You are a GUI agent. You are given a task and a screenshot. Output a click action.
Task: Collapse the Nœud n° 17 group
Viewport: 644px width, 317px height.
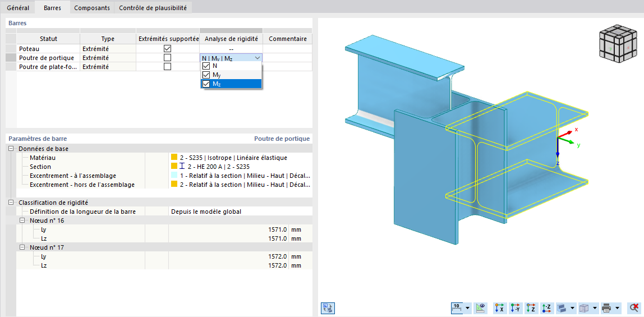(22, 247)
